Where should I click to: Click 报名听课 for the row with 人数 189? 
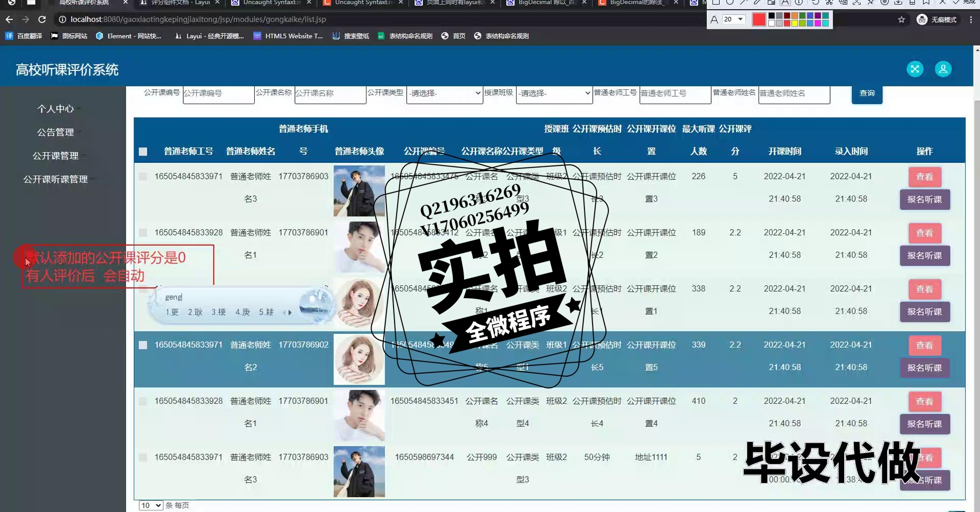point(924,256)
